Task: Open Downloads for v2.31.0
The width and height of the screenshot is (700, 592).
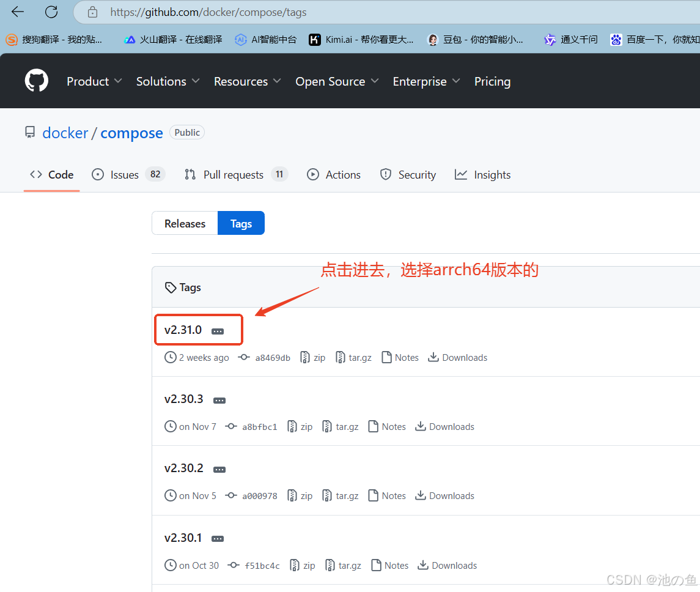Action: pyautogui.click(x=457, y=358)
